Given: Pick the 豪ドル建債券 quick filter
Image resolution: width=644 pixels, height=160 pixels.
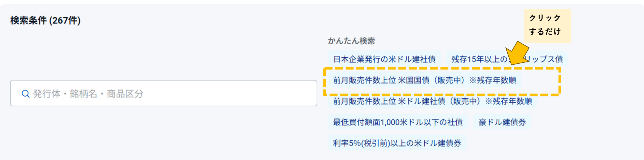Looking at the screenshot, I should tap(502, 122).
